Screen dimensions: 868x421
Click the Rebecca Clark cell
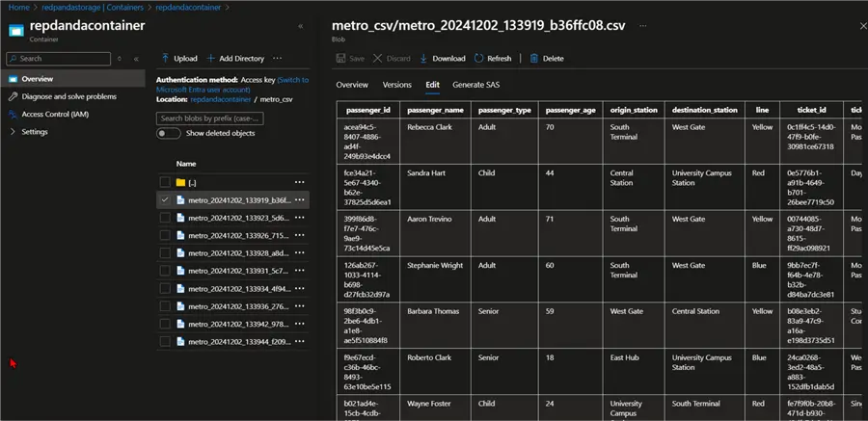click(x=435, y=141)
